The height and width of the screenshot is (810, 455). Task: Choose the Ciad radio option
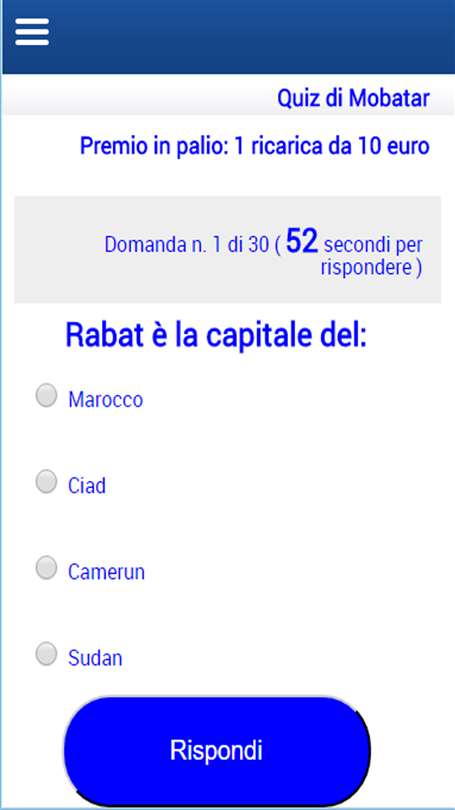click(x=46, y=481)
